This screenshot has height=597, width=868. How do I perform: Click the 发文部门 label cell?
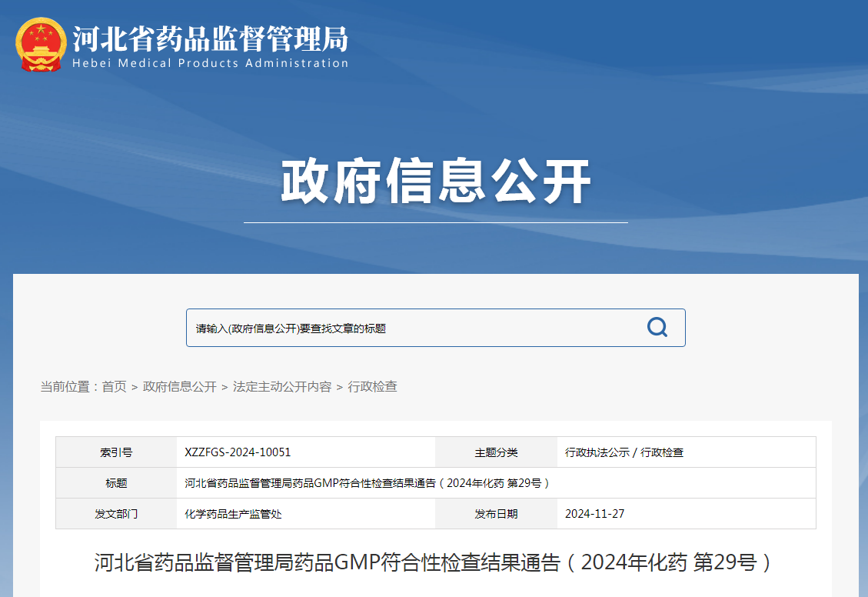click(116, 514)
